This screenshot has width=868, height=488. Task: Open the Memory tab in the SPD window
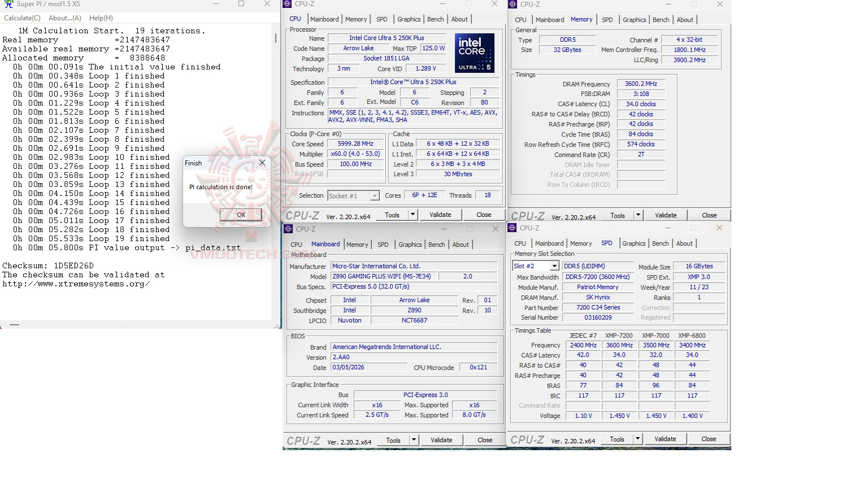tap(581, 243)
